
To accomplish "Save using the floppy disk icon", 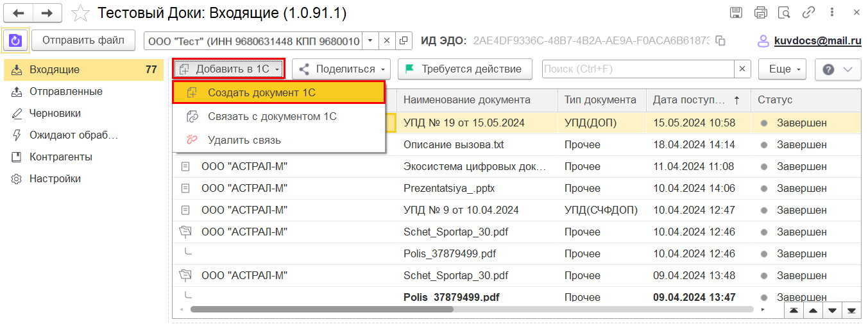I will tap(736, 12).
